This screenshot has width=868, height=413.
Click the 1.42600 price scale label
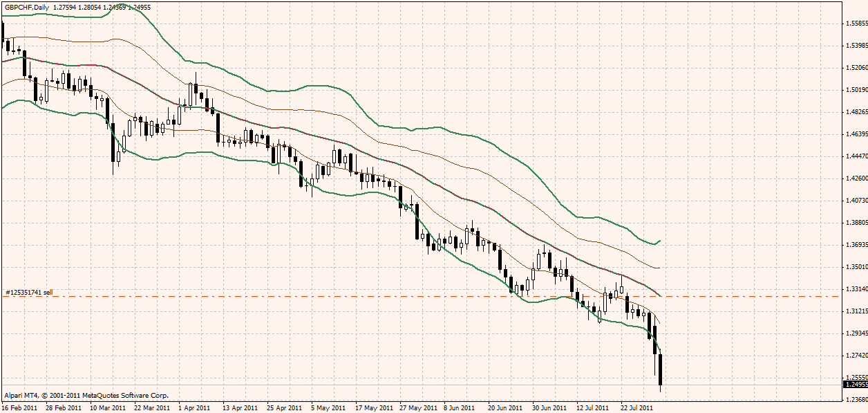(x=856, y=178)
